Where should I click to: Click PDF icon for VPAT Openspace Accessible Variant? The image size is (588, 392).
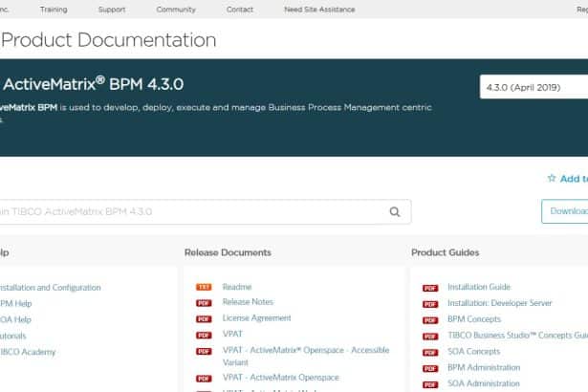coord(204,352)
